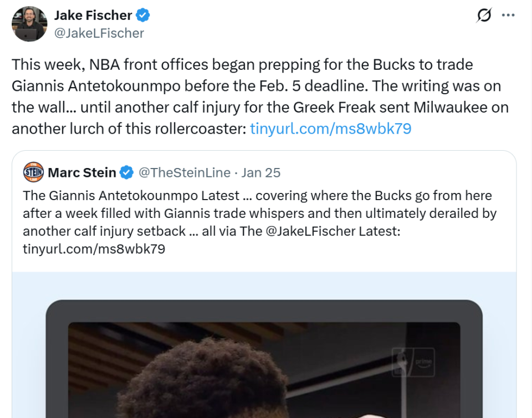Open the @TheSteinLine handle
The height and width of the screenshot is (418, 532).
point(184,172)
